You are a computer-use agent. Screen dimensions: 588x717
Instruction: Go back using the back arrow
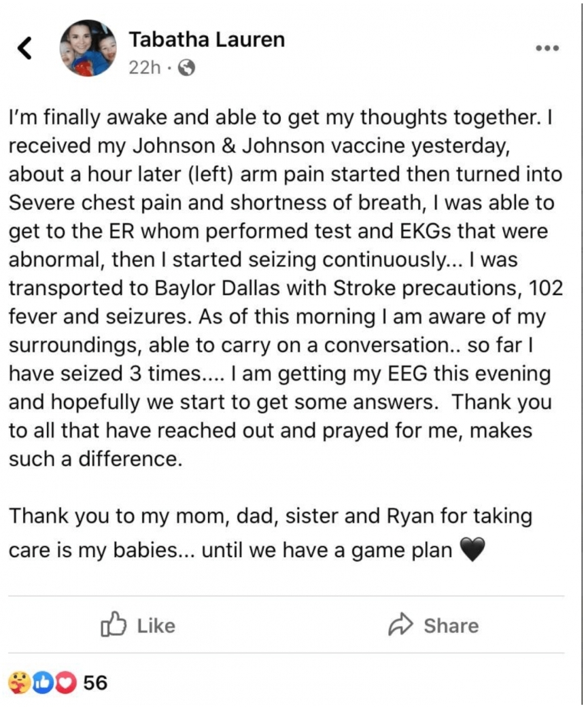(25, 48)
